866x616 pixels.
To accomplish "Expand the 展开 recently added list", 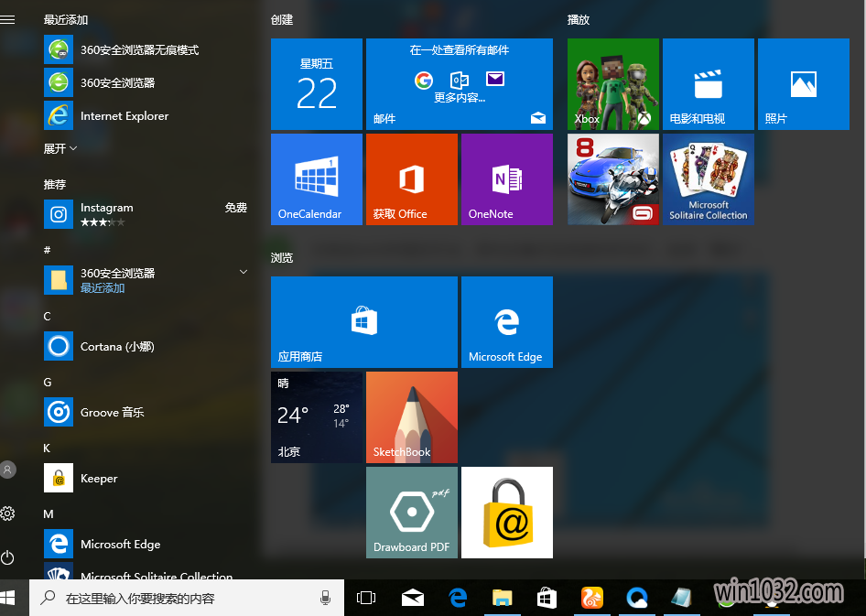I will point(60,148).
